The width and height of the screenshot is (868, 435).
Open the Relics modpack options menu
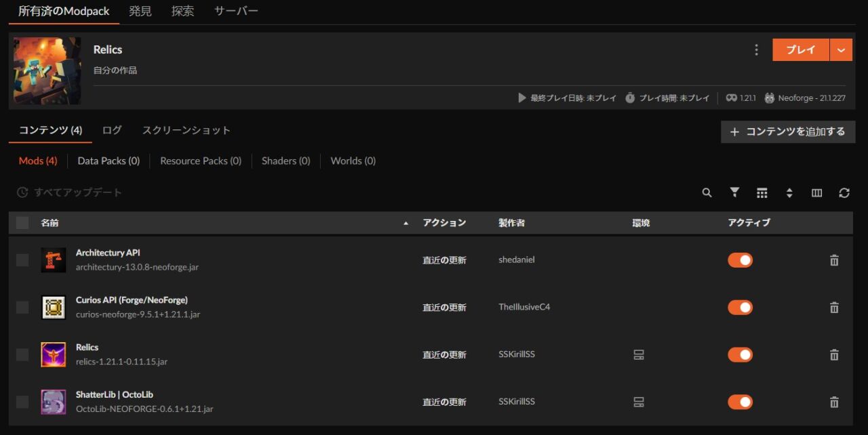pos(756,49)
